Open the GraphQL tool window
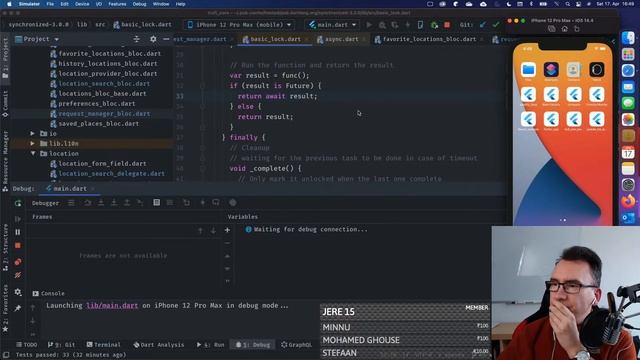This screenshot has height=360, width=640. tap(296, 345)
